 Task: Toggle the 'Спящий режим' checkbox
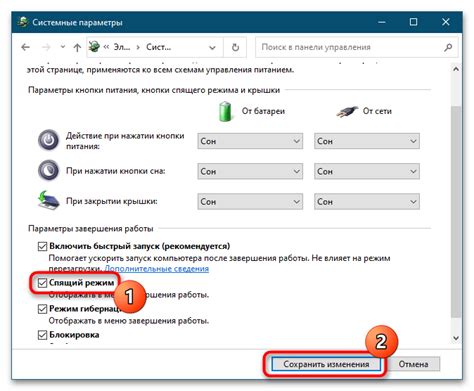(x=42, y=283)
